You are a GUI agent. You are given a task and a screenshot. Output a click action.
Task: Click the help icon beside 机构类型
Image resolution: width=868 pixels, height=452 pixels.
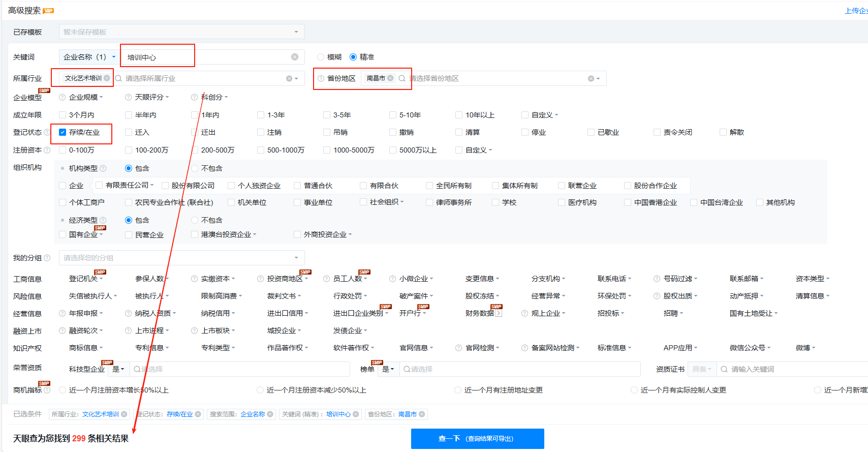(103, 168)
